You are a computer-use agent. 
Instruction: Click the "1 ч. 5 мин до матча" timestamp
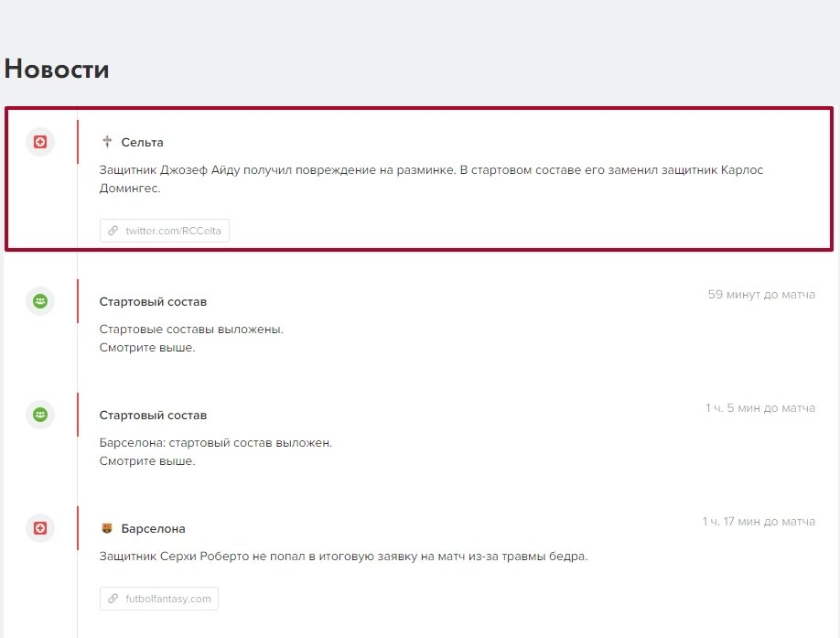click(759, 408)
